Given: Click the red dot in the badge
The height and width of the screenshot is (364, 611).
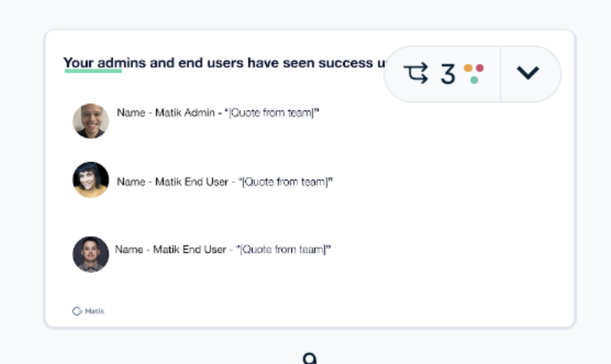Looking at the screenshot, I should coord(480,68).
